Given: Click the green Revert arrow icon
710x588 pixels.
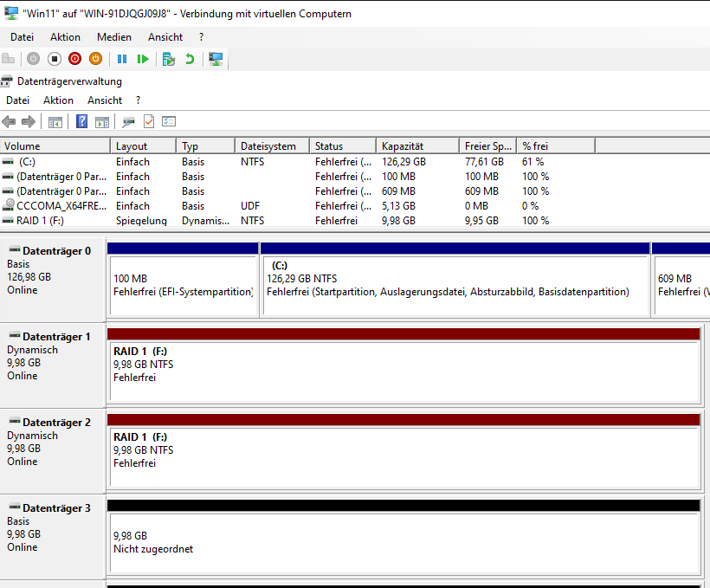Looking at the screenshot, I should [190, 59].
